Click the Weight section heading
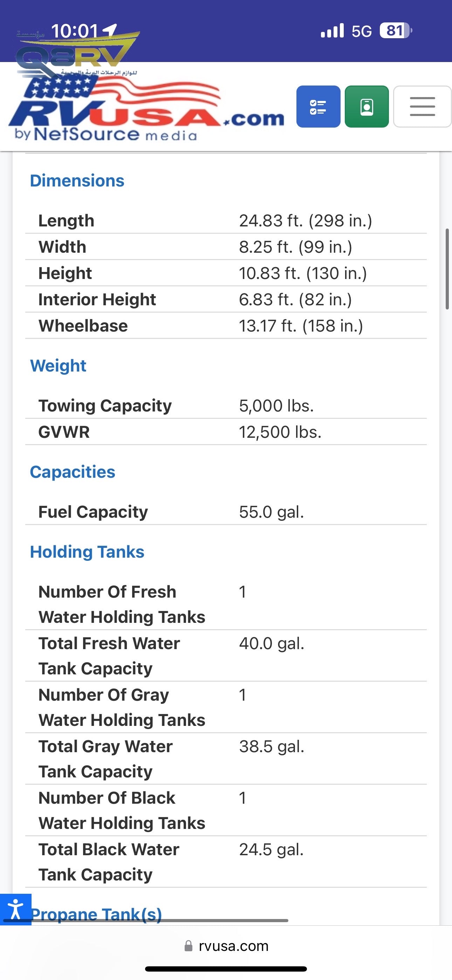 tap(58, 366)
